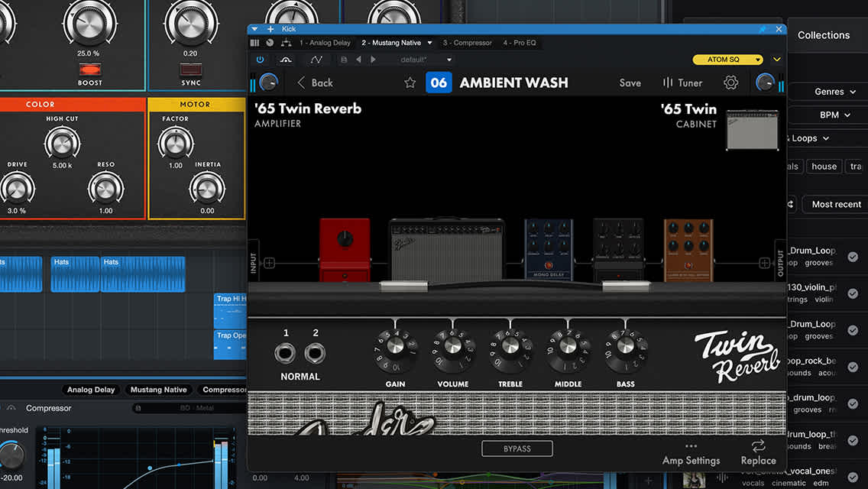Open the plugin compare curve icon
This screenshot has width=868, height=489.
[286, 60]
